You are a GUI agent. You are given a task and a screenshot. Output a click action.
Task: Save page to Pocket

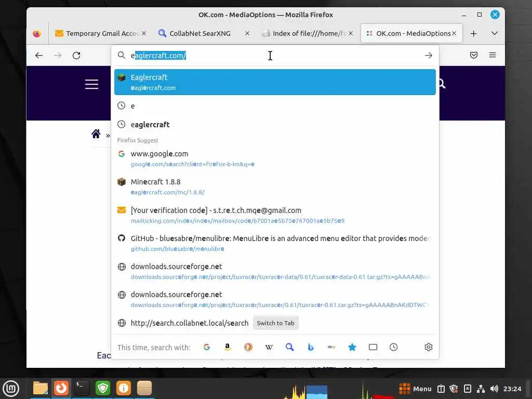coord(474,55)
